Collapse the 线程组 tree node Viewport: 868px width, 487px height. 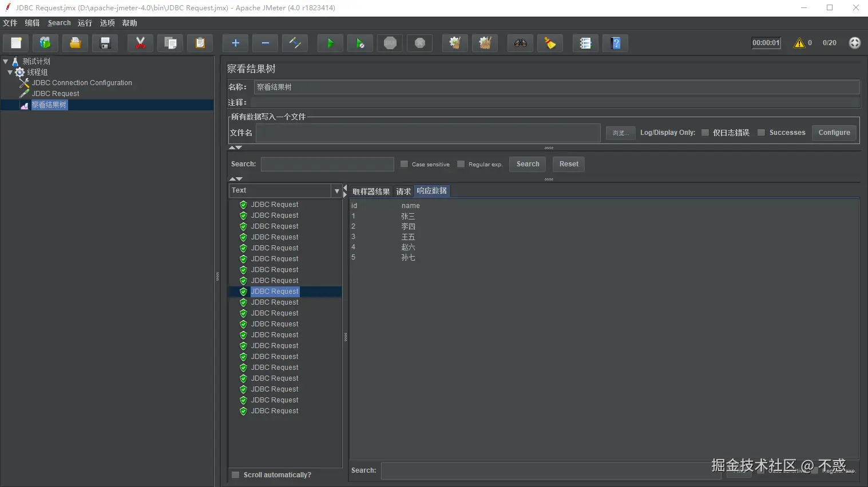(x=10, y=72)
